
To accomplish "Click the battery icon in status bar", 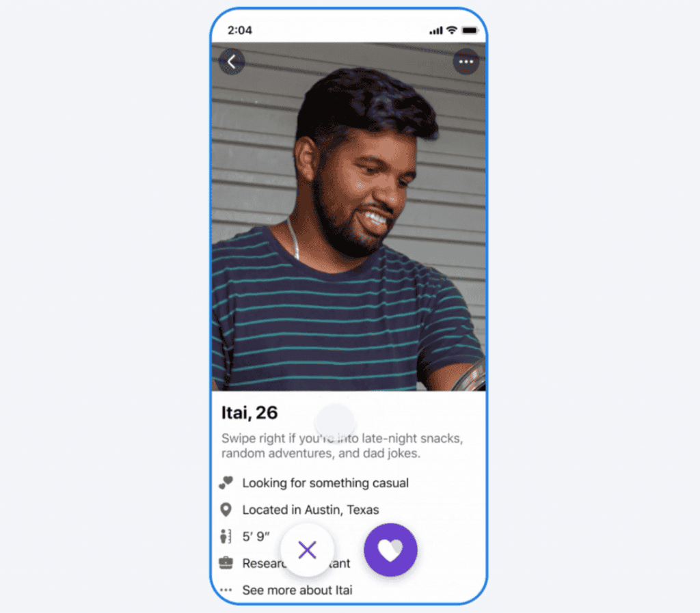I will [470, 30].
